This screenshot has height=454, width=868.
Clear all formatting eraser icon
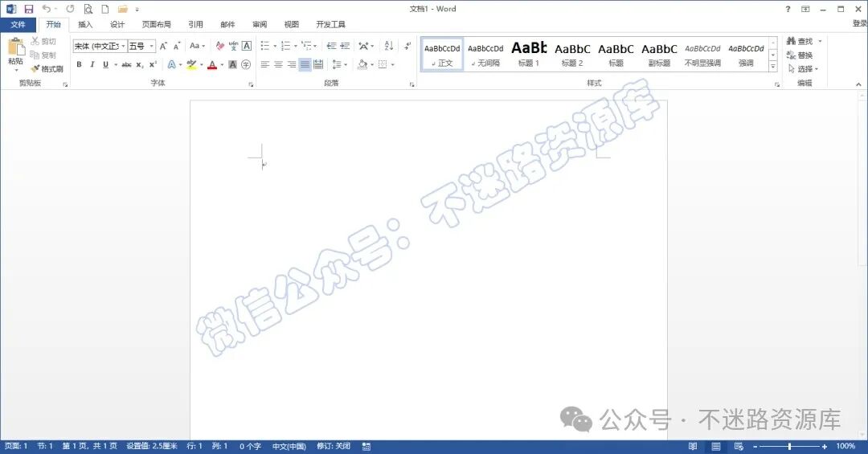[219, 46]
